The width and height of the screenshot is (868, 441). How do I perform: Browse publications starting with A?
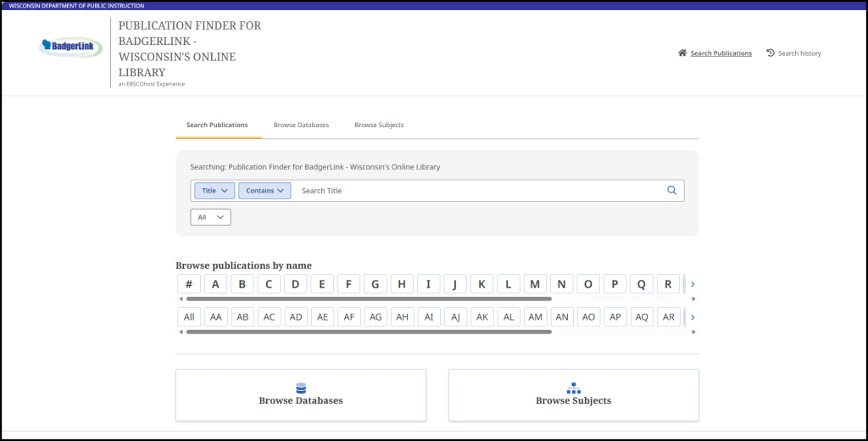pyautogui.click(x=215, y=284)
